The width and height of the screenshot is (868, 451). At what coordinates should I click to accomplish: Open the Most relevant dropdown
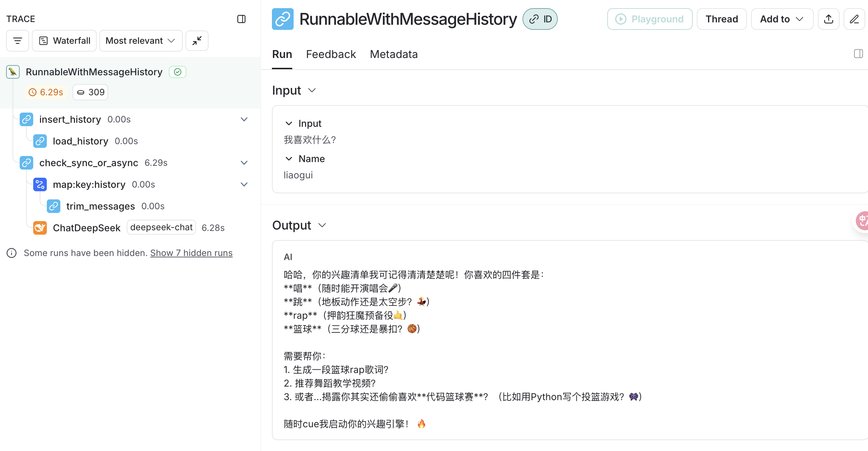tap(141, 41)
